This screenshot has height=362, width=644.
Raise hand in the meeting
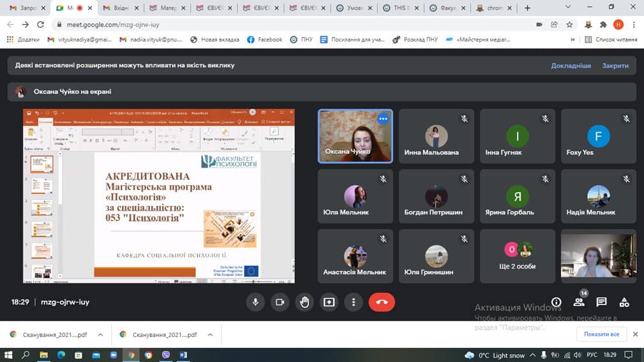[304, 302]
